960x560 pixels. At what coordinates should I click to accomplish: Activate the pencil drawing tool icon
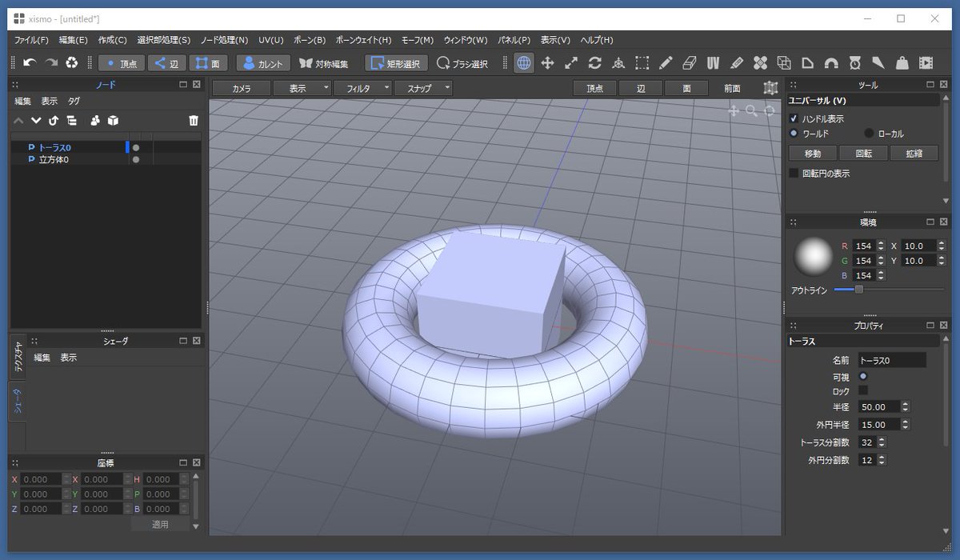click(665, 62)
